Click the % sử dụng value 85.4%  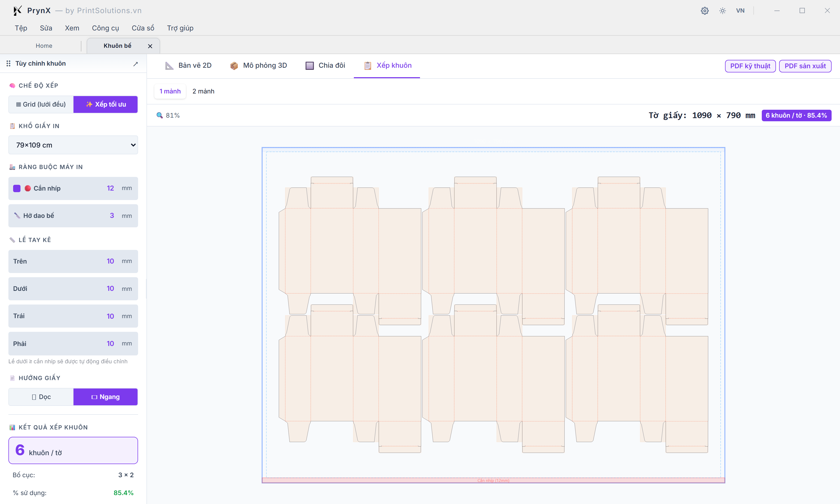click(x=124, y=493)
